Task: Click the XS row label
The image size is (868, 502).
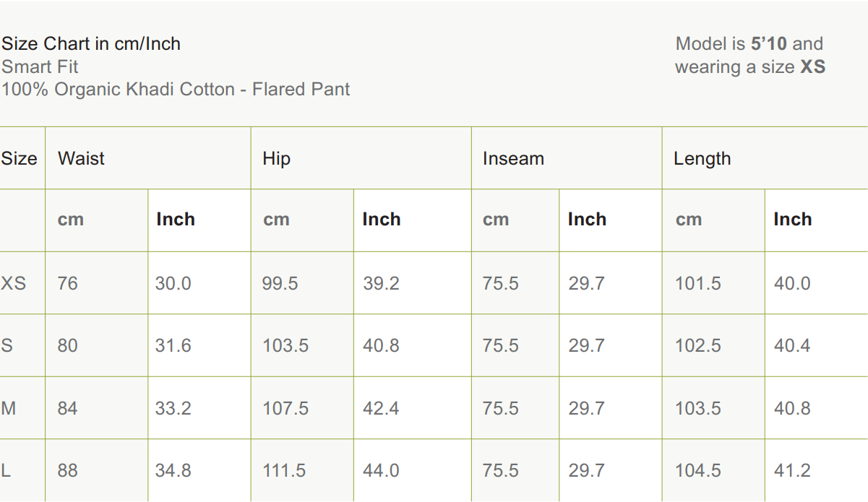Action: point(14,283)
